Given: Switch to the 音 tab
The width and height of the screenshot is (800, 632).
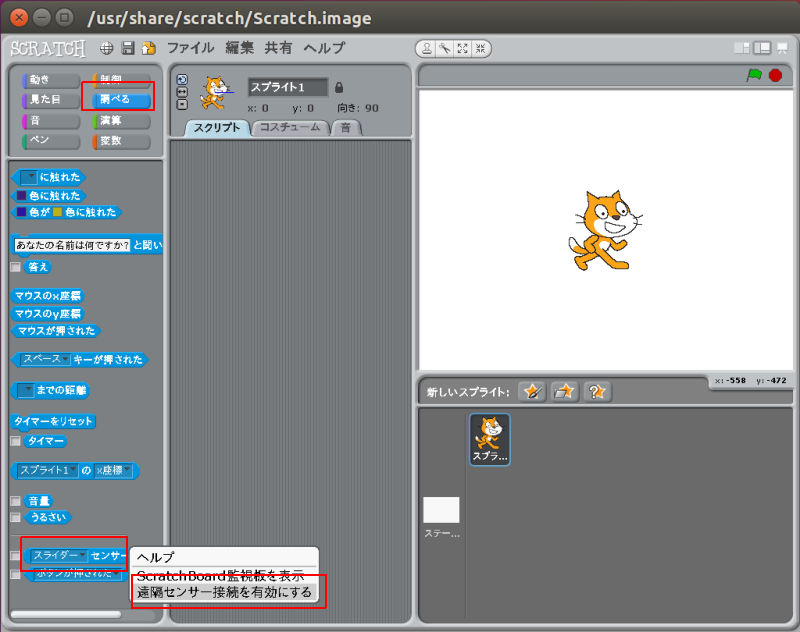Looking at the screenshot, I should pyautogui.click(x=346, y=128).
